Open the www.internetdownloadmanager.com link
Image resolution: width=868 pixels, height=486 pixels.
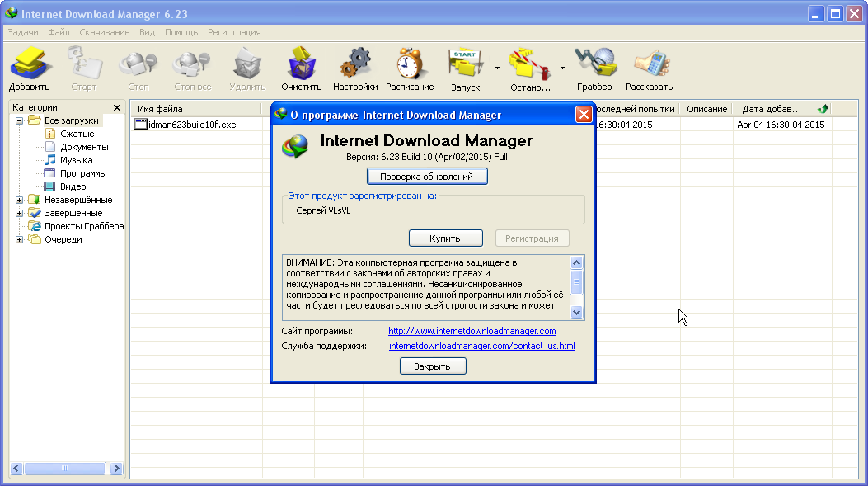pos(472,331)
